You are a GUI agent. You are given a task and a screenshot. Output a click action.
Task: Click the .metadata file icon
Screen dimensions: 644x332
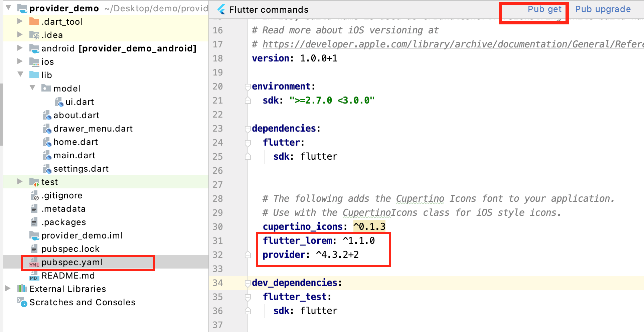[34, 209]
